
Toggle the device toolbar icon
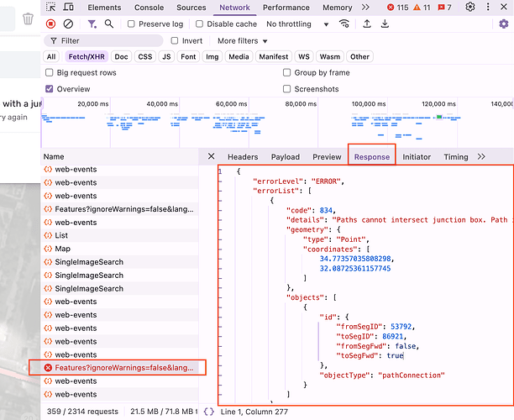[x=68, y=7]
